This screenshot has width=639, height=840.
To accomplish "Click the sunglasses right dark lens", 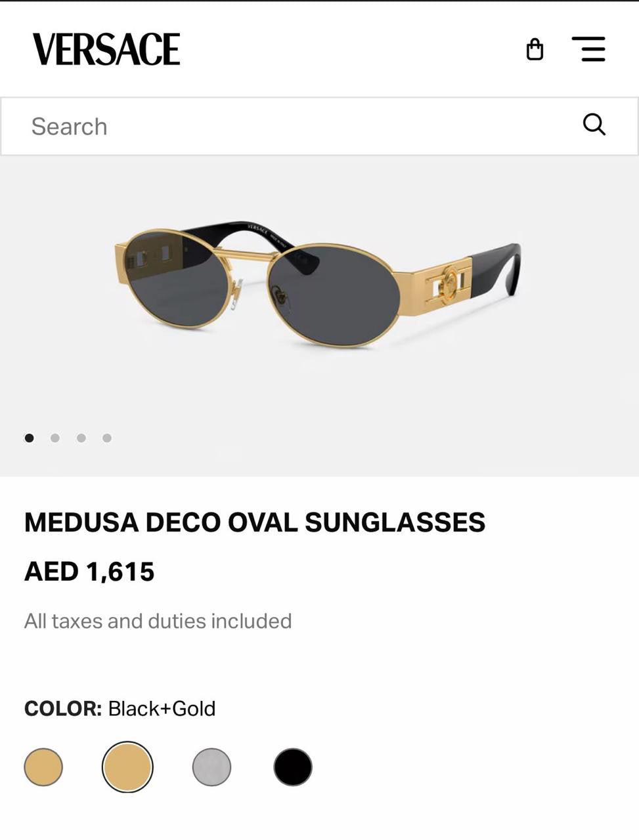I will [334, 293].
